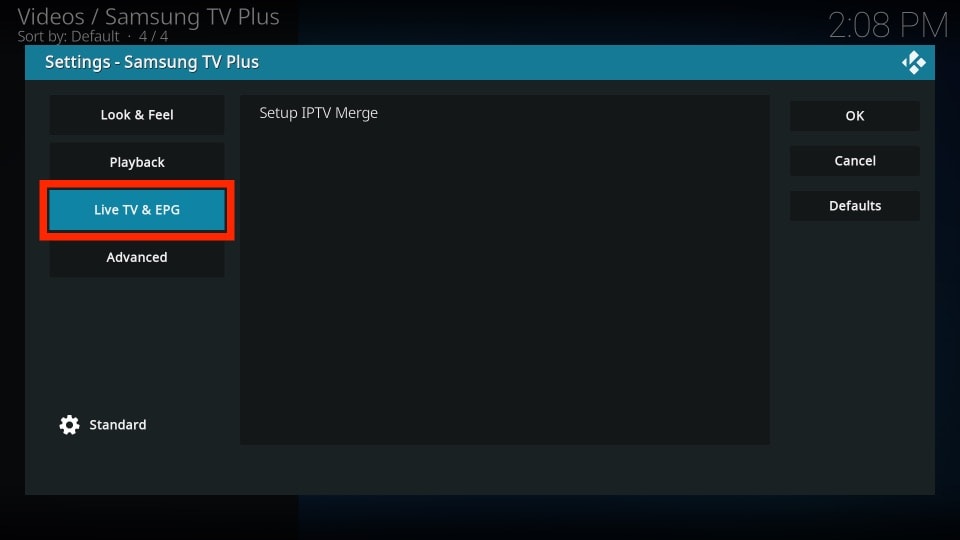Screen dimensions: 960x540
Task: Switch to the Playback settings category
Action: (x=137, y=162)
